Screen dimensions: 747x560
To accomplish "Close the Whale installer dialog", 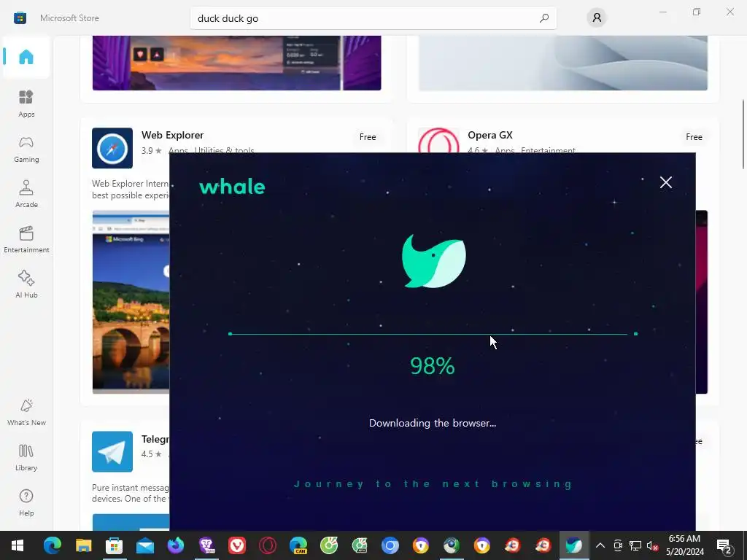I will pyautogui.click(x=665, y=182).
